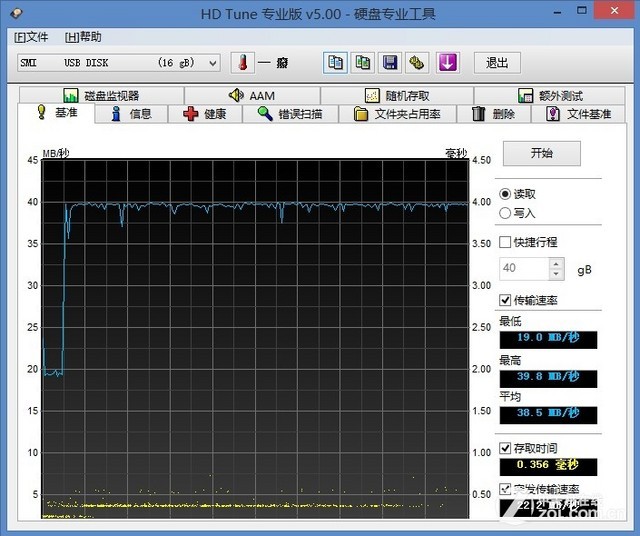Select the 读取 read radio button
This screenshot has height=536, width=640.
[505, 194]
